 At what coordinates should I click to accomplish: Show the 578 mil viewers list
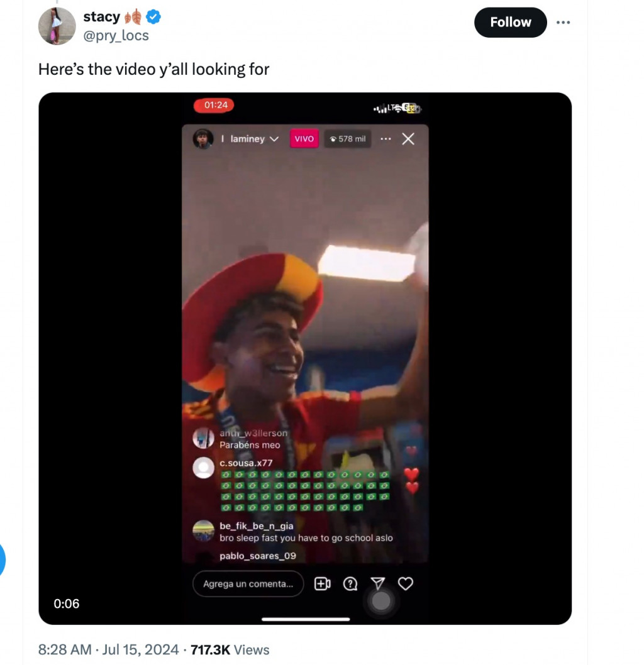point(348,139)
